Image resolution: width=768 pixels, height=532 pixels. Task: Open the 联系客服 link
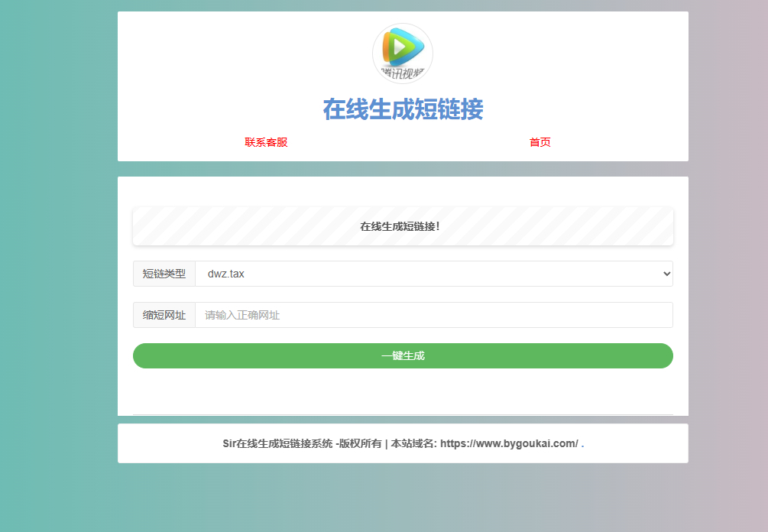[x=266, y=142]
